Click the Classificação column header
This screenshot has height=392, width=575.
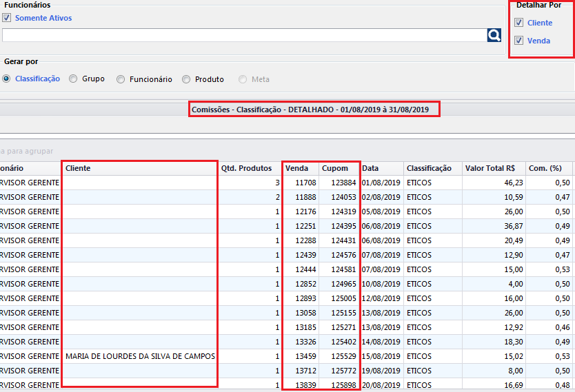point(429,168)
